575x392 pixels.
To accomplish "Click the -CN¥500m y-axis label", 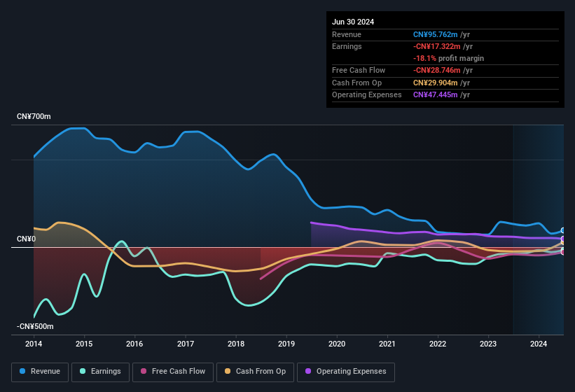I will [35, 326].
